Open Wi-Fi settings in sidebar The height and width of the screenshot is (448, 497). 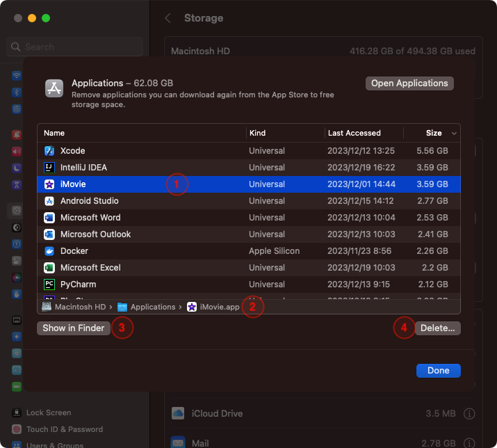click(17, 76)
